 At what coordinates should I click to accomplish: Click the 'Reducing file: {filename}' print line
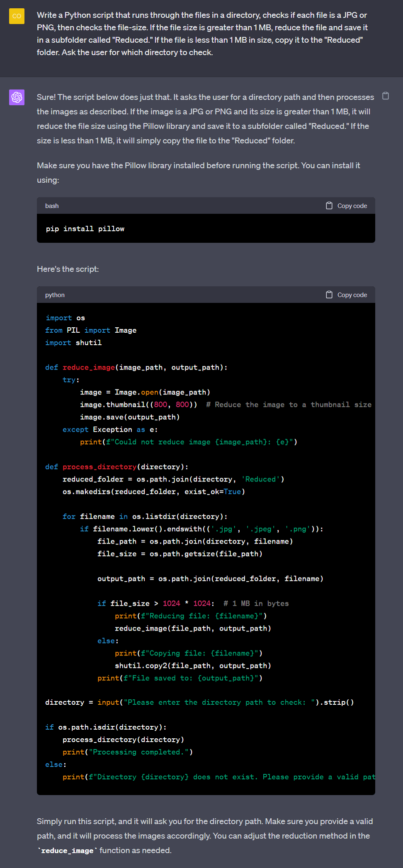pos(191,616)
